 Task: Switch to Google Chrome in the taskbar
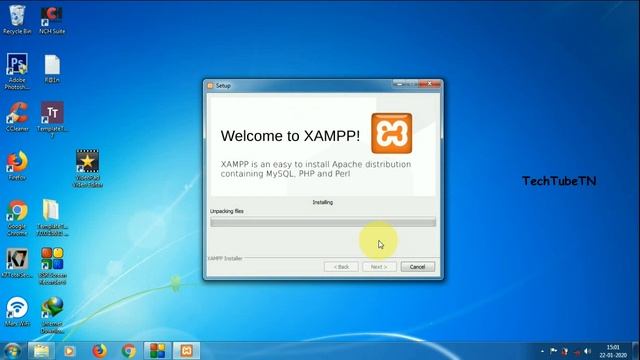click(x=129, y=351)
